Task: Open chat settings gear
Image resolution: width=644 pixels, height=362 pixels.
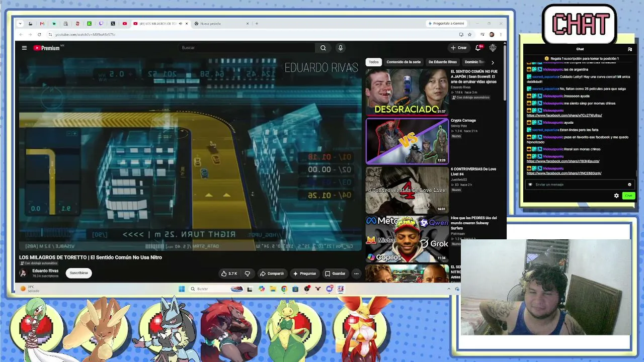Action: tap(616, 196)
